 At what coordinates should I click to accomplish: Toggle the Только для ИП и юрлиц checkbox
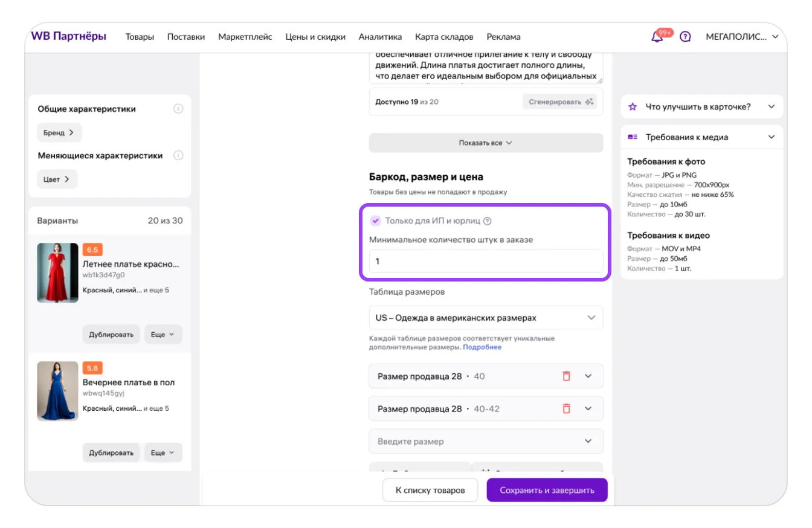[376, 221]
